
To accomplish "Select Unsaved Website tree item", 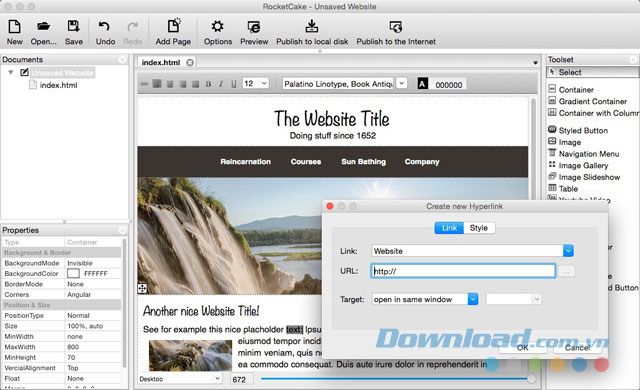I will (62, 73).
